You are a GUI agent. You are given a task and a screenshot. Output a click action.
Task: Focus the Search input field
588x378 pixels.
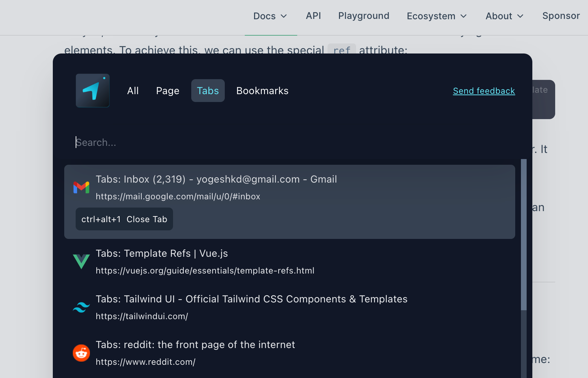[x=250, y=142]
